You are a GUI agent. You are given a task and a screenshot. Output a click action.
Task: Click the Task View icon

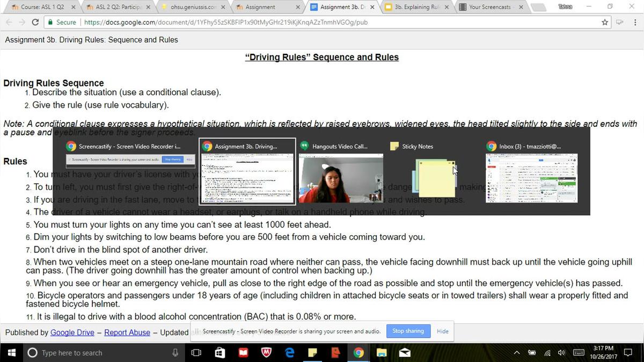[x=196, y=352]
